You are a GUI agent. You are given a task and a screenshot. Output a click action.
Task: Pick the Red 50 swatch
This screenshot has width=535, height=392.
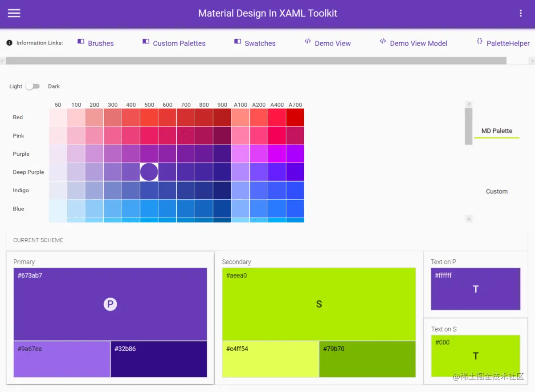(58, 117)
